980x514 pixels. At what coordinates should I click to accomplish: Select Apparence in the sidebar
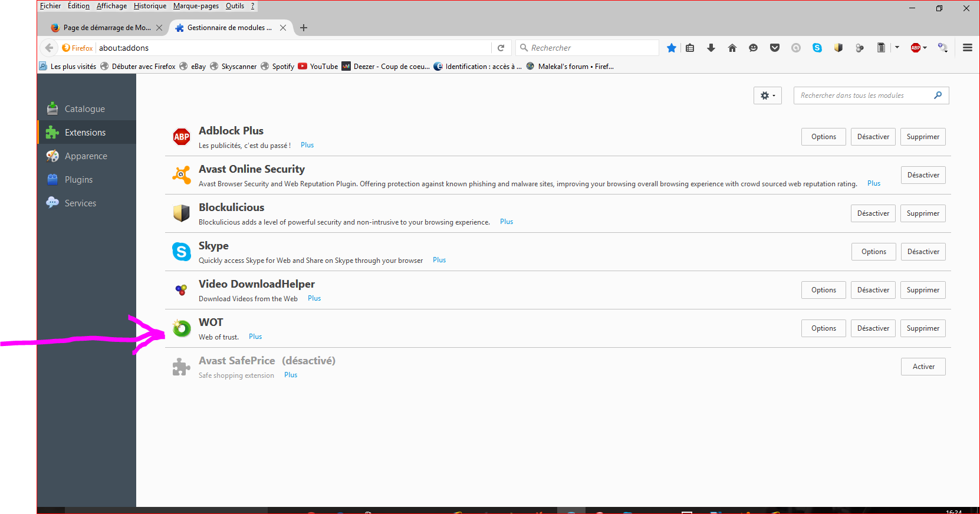(87, 156)
